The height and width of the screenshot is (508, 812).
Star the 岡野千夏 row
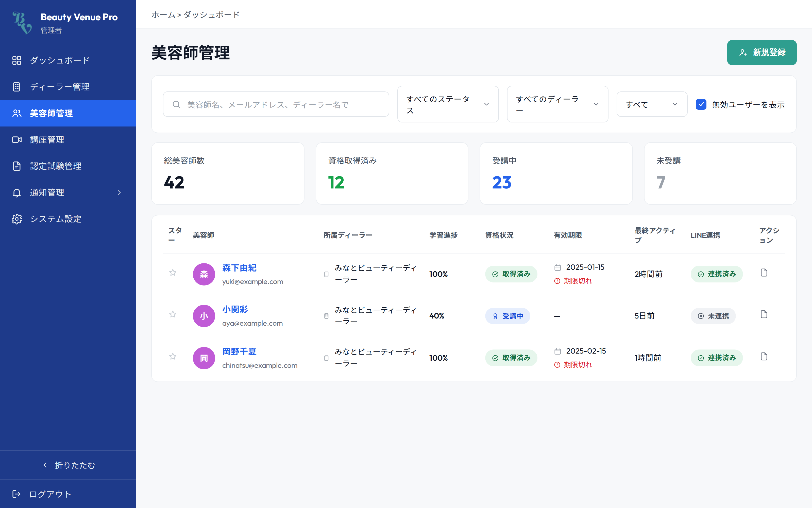(173, 356)
